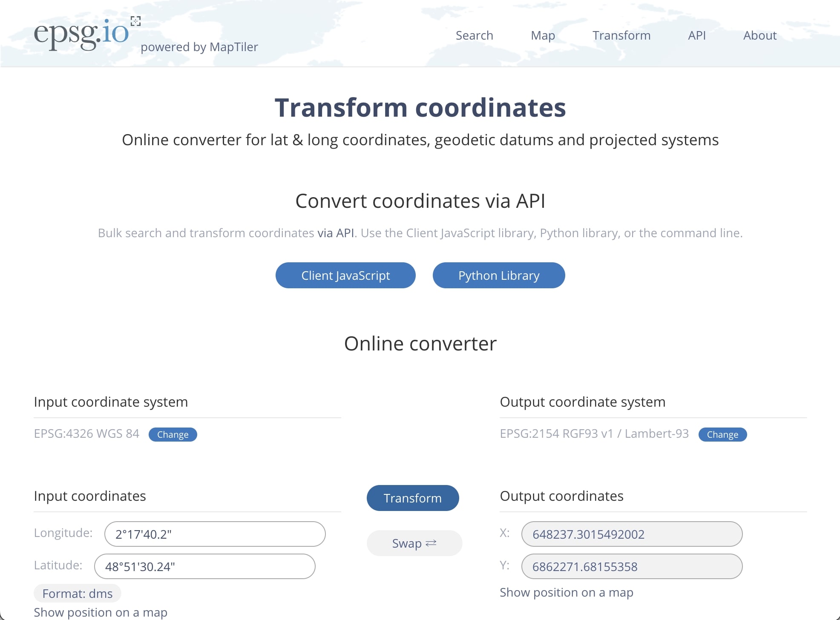This screenshot has height=620, width=840.
Task: Change the input coordinate system
Action: [173, 434]
